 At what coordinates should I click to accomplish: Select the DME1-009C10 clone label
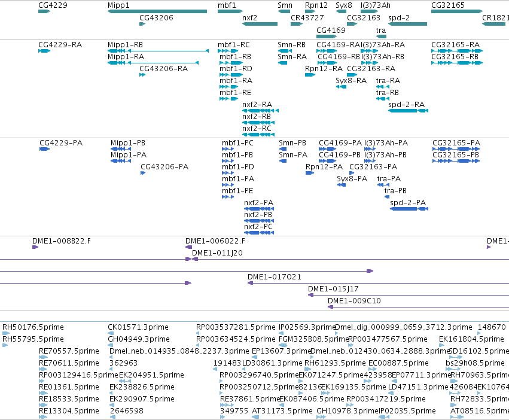click(x=354, y=301)
